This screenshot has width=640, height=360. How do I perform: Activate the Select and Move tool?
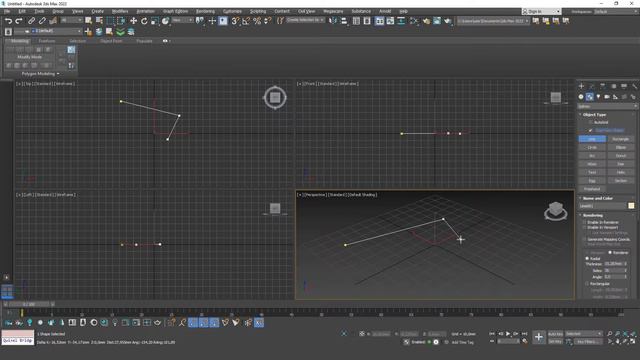click(133, 21)
